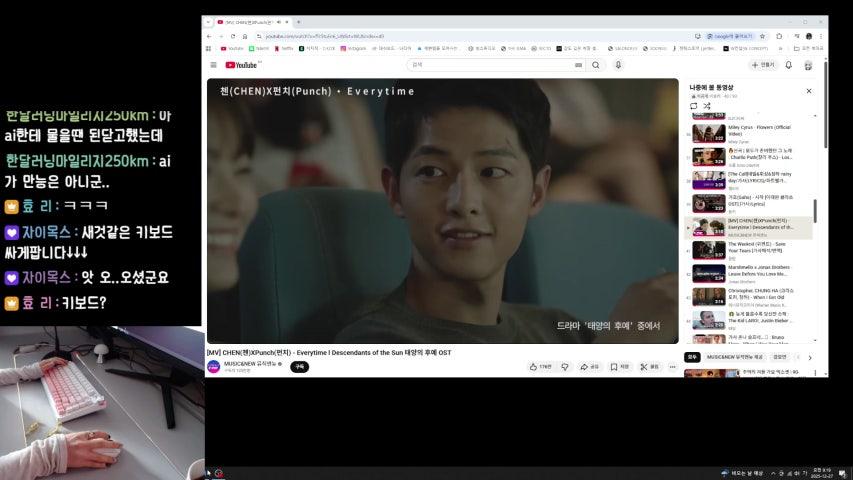
Task: Show more filter chips with right chevron
Action: pyautogui.click(x=810, y=358)
